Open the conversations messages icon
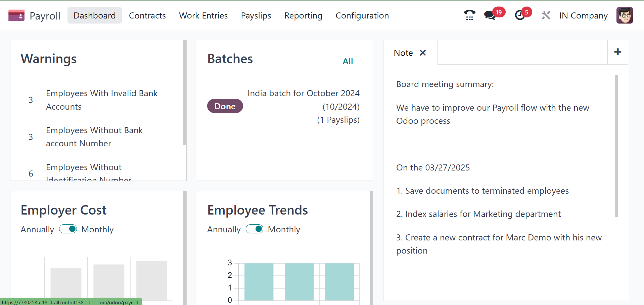The image size is (644, 305). pyautogui.click(x=490, y=15)
